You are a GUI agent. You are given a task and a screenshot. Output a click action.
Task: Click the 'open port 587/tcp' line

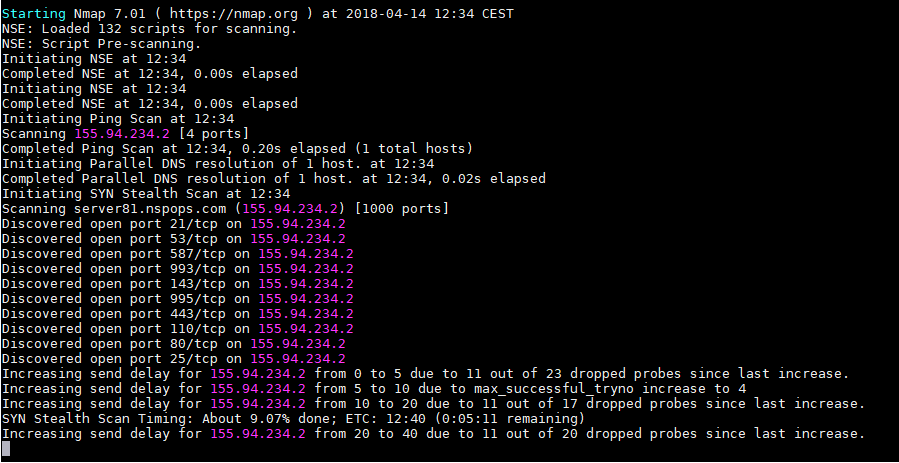(177, 253)
